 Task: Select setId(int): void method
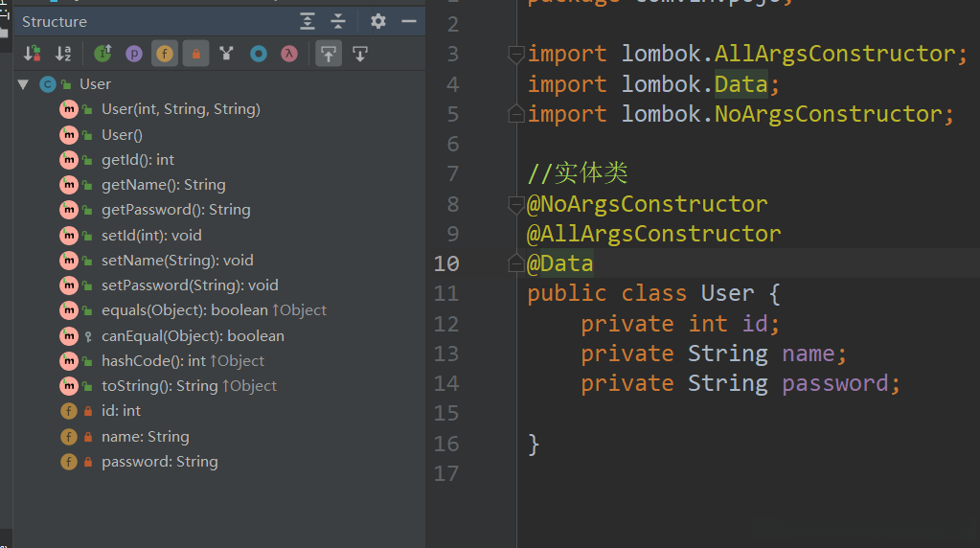(x=151, y=236)
